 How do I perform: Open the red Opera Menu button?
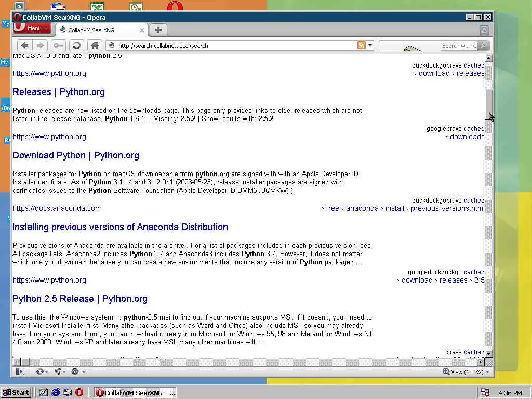[32, 28]
